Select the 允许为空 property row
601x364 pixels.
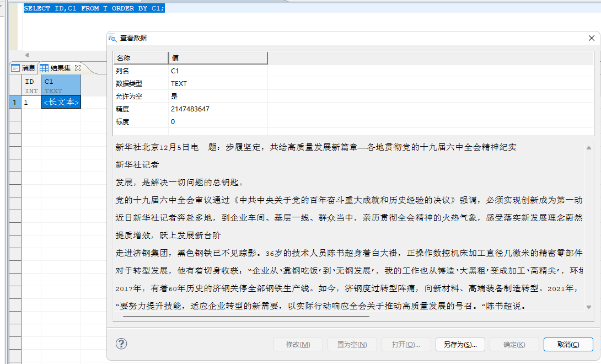pyautogui.click(x=353, y=97)
